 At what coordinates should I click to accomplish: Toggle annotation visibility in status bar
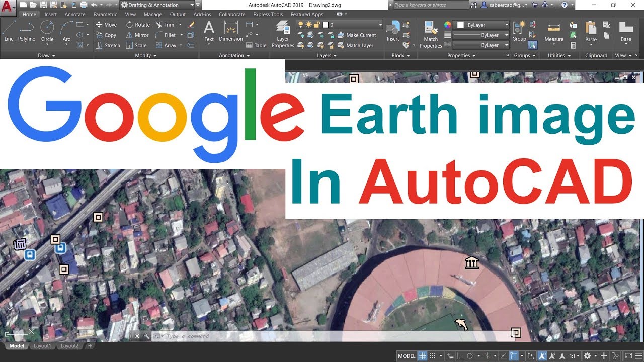coord(542,356)
